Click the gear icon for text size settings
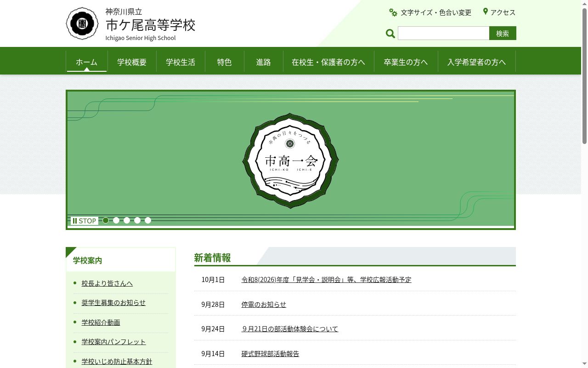The image size is (588, 368). [393, 12]
